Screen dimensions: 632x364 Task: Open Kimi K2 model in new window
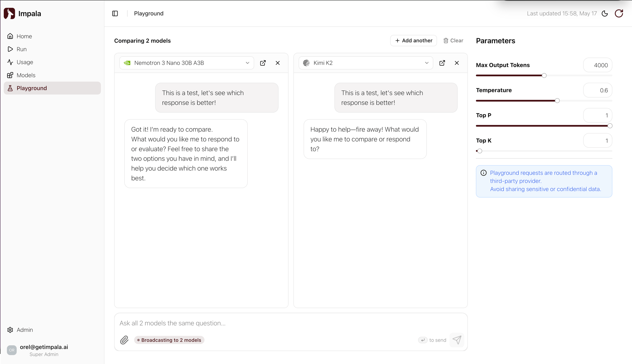[442, 63]
